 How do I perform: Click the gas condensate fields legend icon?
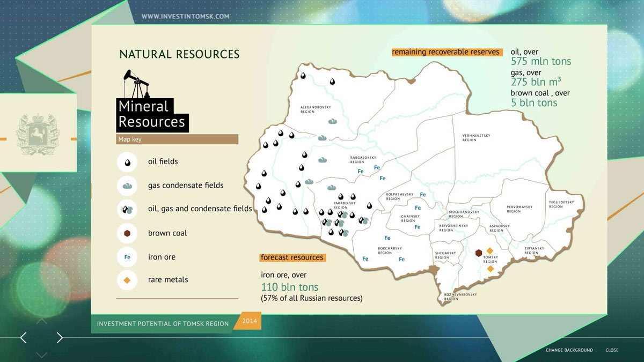127,186
